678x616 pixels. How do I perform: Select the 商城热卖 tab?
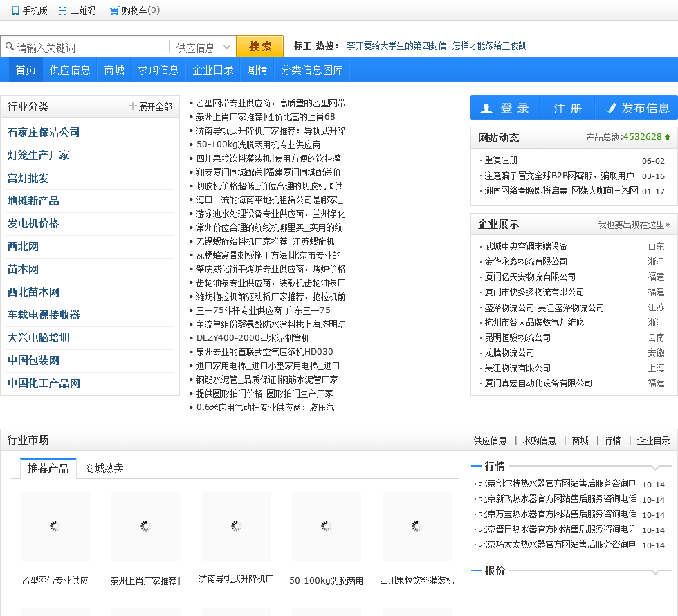104,468
